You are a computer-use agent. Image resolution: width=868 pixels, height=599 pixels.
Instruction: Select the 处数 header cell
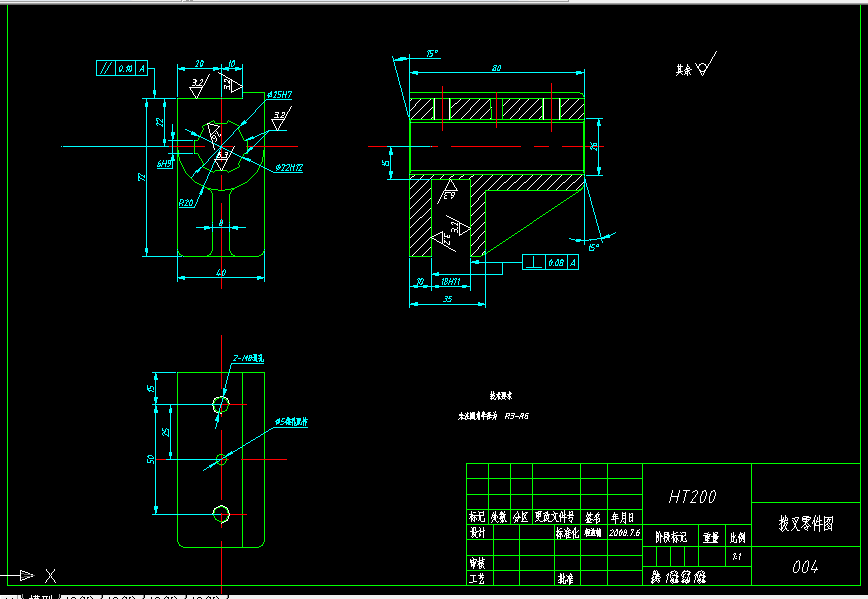click(x=499, y=517)
